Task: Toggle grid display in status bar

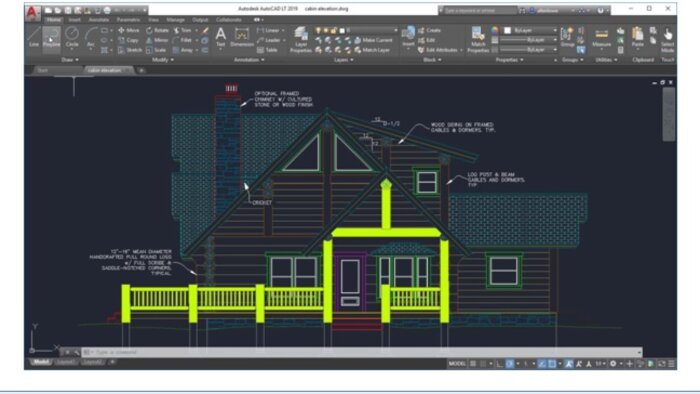Action: tap(473, 364)
